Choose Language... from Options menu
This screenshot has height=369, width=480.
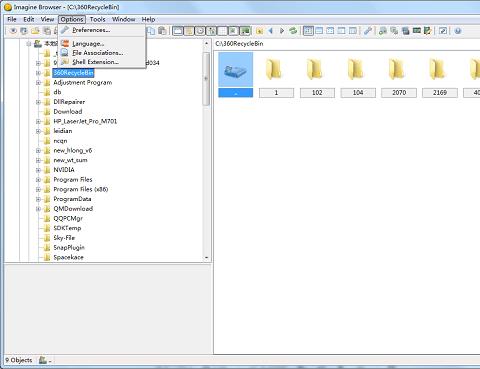[x=102, y=43]
